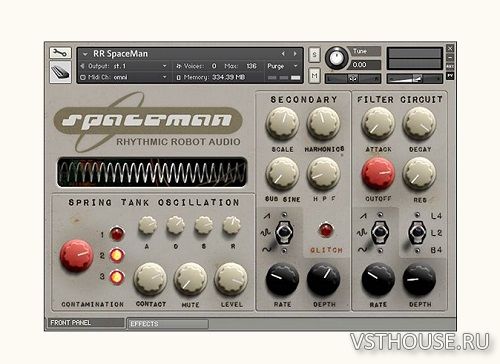The width and height of the screenshot is (500, 364).
Task: Click the Filter Circuit black RATE knob
Action: click(378, 279)
